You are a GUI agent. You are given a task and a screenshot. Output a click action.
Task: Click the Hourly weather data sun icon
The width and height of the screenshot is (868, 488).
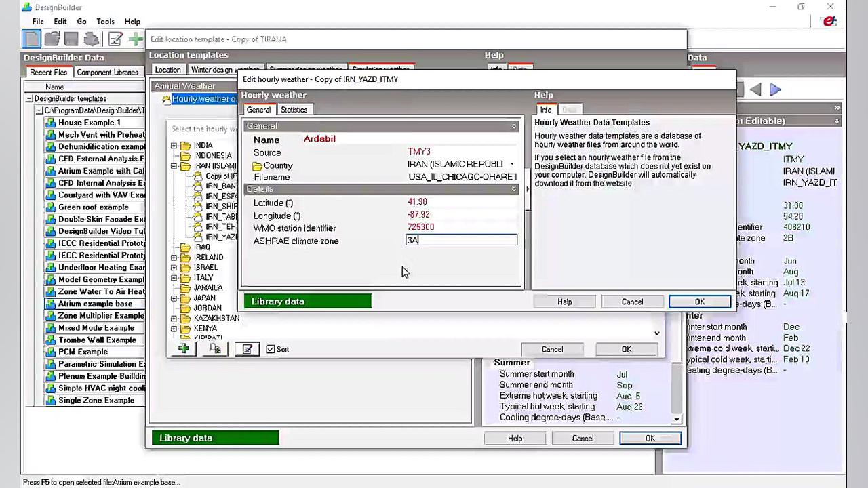tap(166, 100)
